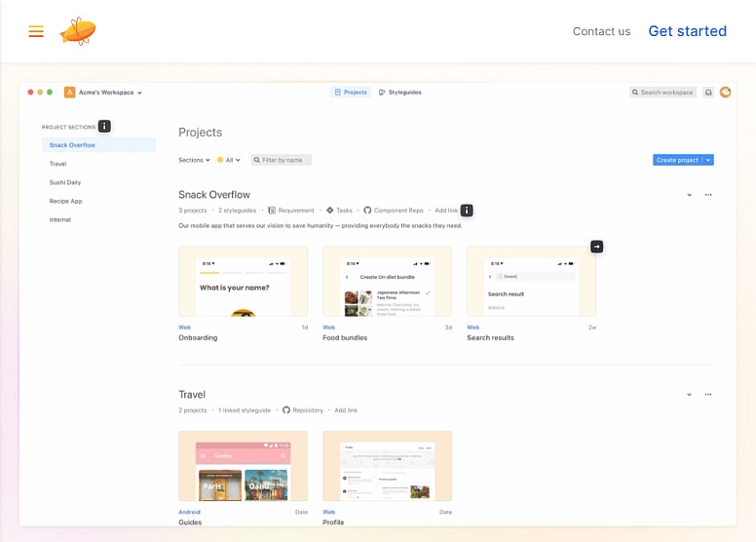Screen dimensions: 756x542
Task: Open the Guides project thumbnail
Action: (243, 466)
